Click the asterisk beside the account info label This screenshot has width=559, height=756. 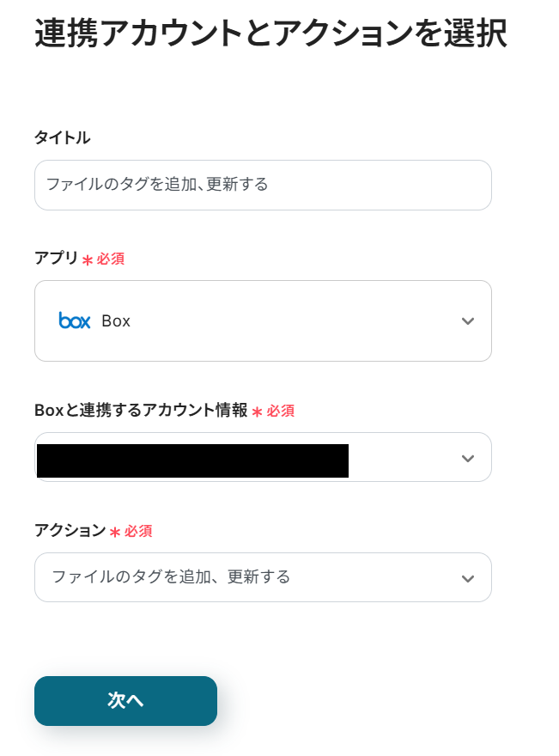257,412
